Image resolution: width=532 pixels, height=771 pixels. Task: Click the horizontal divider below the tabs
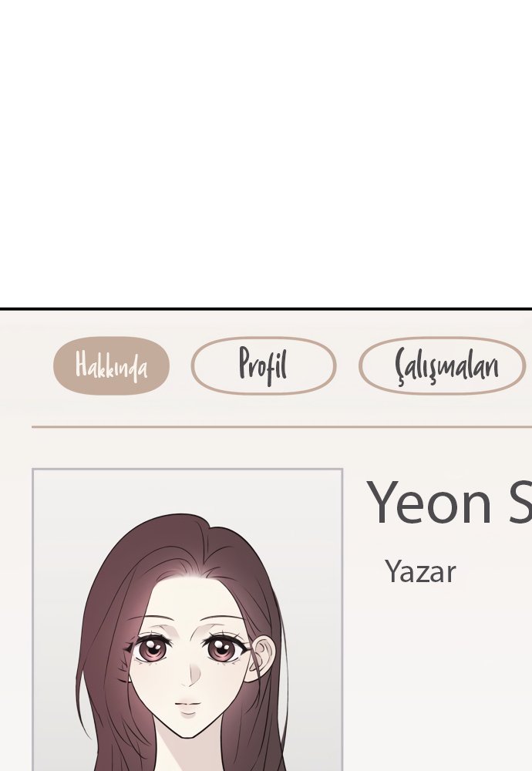[x=281, y=427]
